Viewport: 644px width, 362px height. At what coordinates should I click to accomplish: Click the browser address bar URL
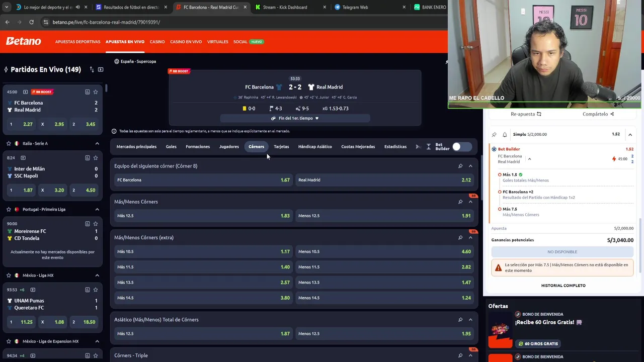(x=106, y=22)
